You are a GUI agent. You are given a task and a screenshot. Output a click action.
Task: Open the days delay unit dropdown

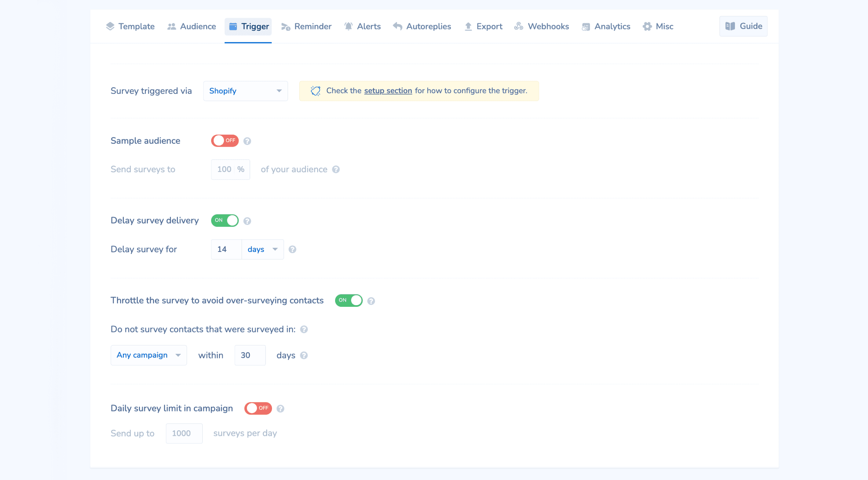pyautogui.click(x=263, y=250)
